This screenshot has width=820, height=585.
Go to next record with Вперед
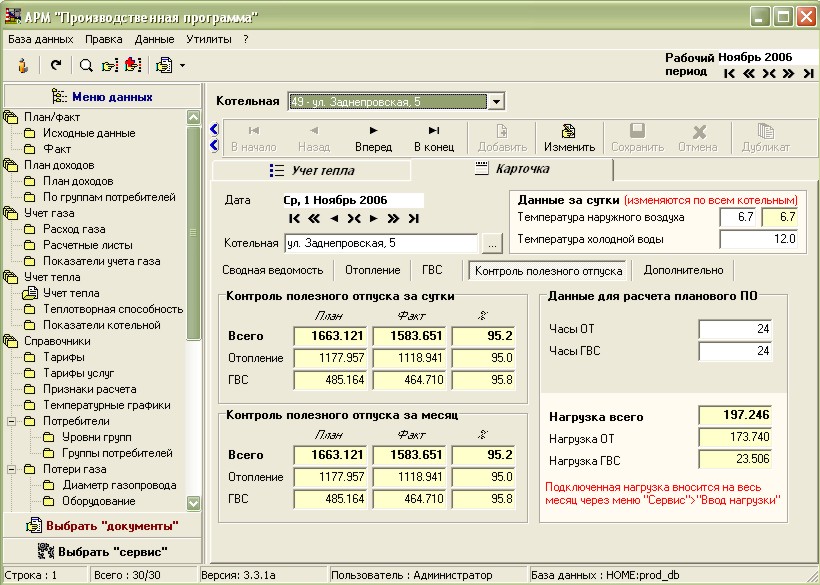(373, 137)
